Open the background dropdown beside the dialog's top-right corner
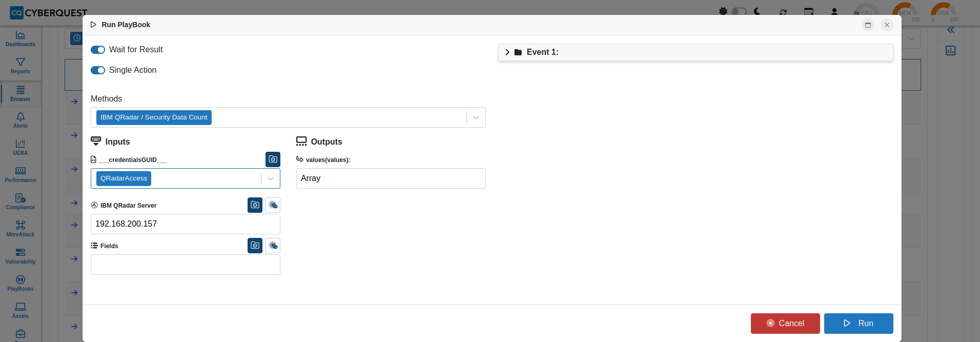This screenshot has height=342, width=980. (x=911, y=38)
